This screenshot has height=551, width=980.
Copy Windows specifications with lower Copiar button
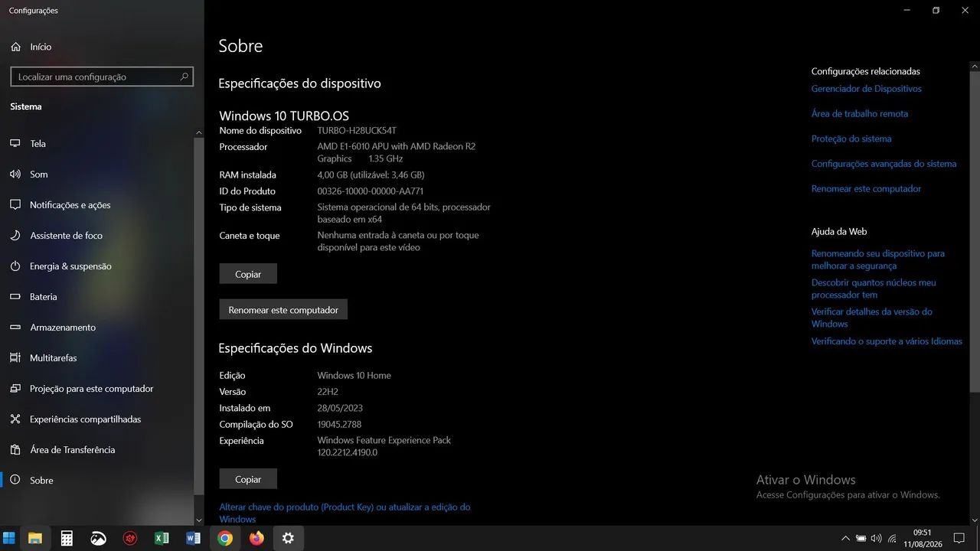click(248, 479)
